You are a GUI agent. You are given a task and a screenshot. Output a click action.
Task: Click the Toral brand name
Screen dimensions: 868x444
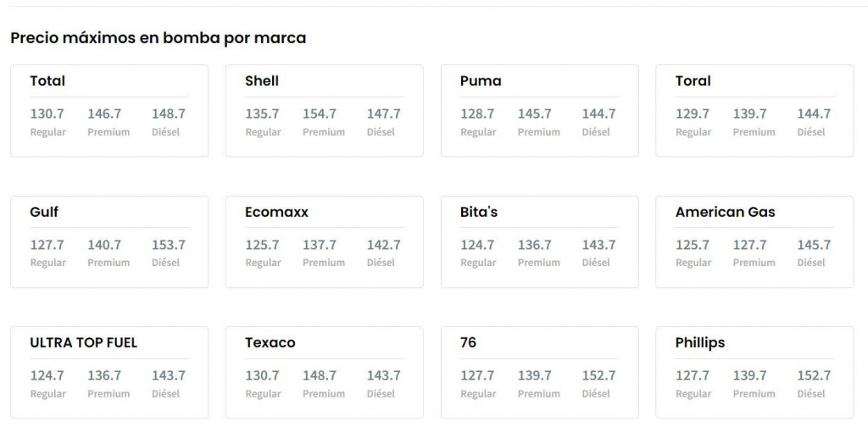click(x=693, y=81)
